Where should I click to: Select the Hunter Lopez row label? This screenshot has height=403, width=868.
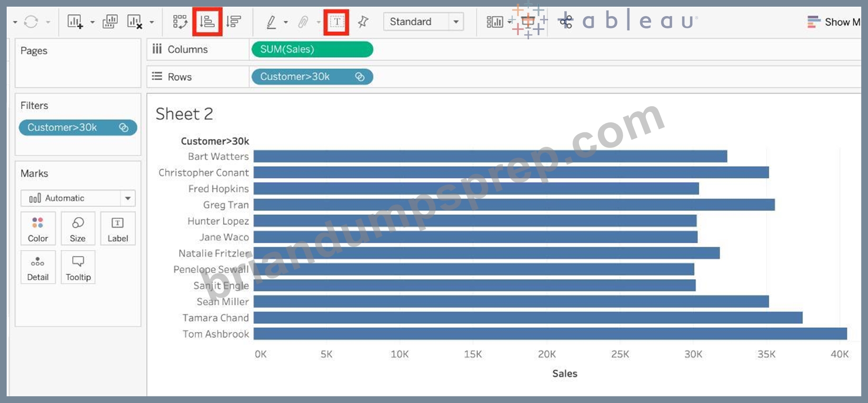click(x=218, y=221)
